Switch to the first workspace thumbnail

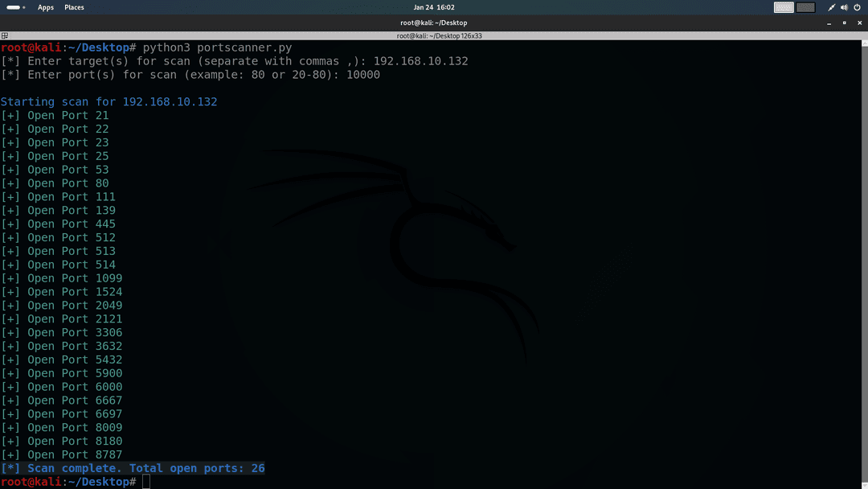(784, 7)
